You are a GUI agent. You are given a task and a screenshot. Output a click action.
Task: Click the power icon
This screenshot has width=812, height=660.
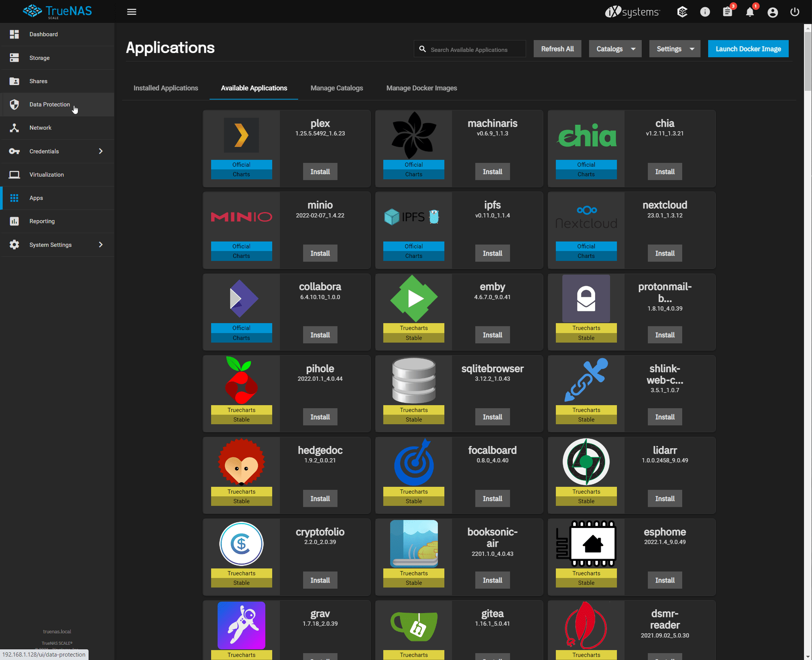pyautogui.click(x=795, y=12)
